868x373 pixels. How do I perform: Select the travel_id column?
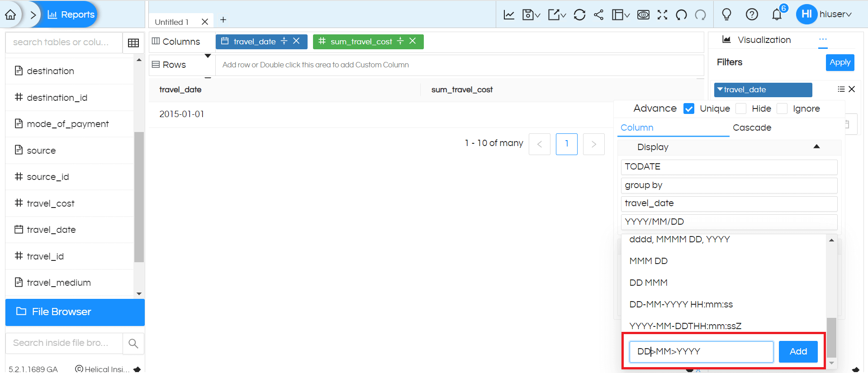click(70, 256)
